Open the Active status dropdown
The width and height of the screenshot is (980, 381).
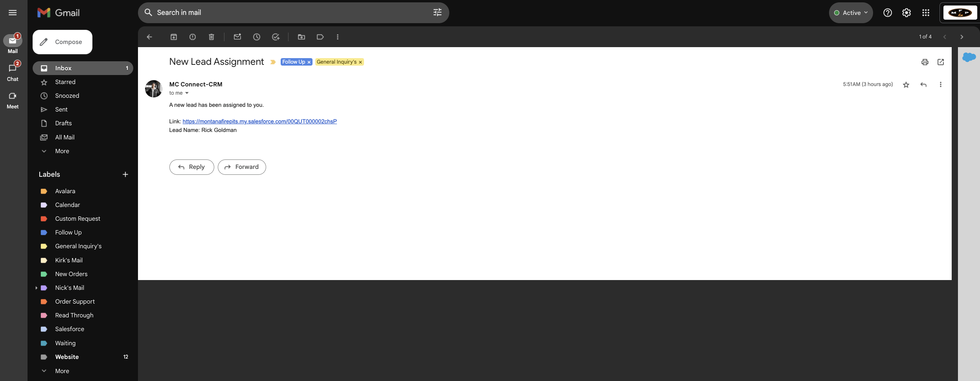pos(851,13)
